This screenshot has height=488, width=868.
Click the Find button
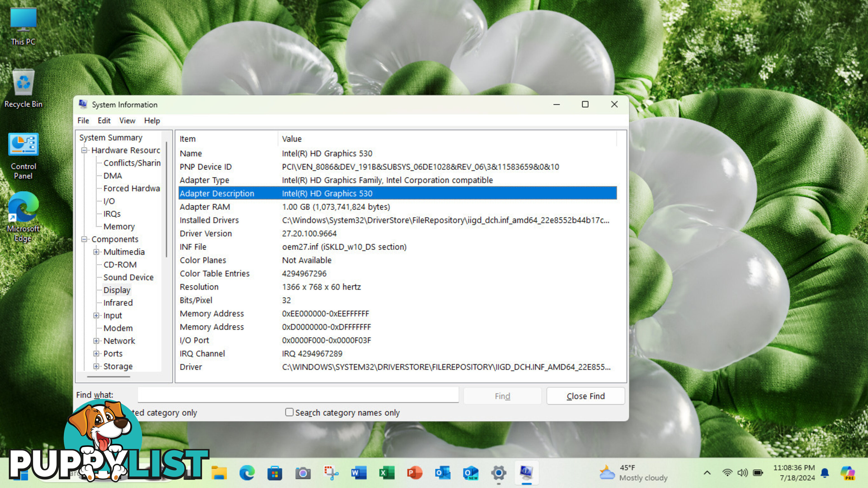pyautogui.click(x=502, y=396)
